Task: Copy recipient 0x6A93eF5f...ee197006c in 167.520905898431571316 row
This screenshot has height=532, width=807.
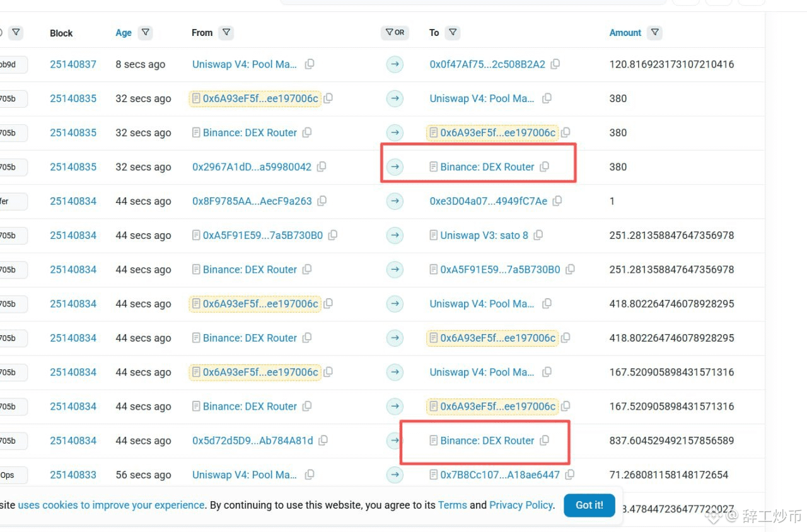Action: tap(566, 406)
